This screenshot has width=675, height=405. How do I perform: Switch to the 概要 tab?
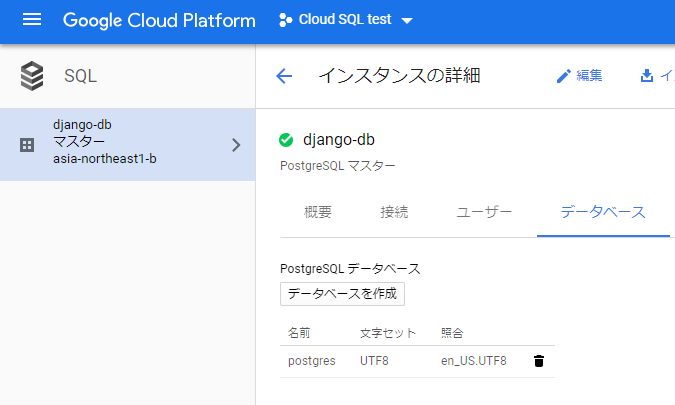point(318,212)
